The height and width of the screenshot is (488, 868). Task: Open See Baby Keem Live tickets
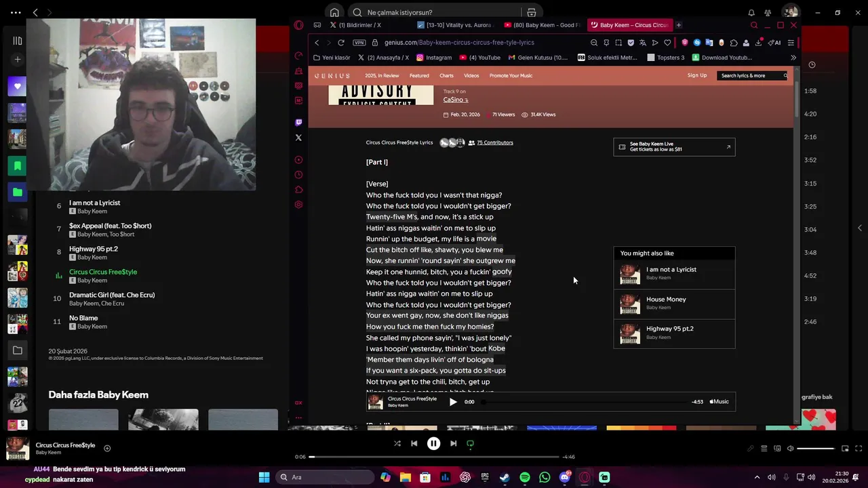pos(674,146)
